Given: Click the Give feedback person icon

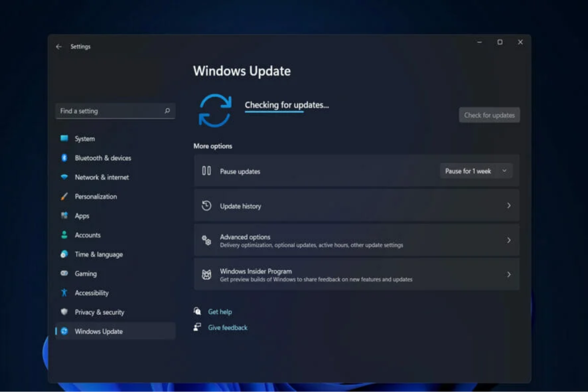Looking at the screenshot, I should click(x=198, y=327).
